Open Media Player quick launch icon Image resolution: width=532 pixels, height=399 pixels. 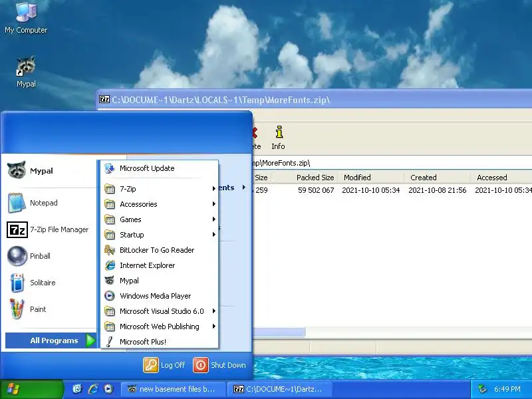coord(108,389)
